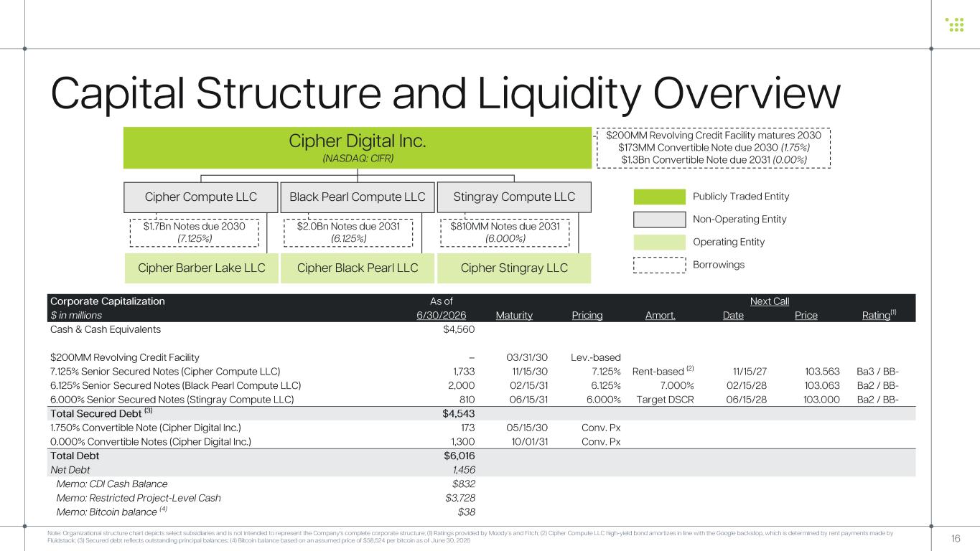Click the "Cash & Cash Equivalents" row label
980x551 pixels.
coord(106,330)
